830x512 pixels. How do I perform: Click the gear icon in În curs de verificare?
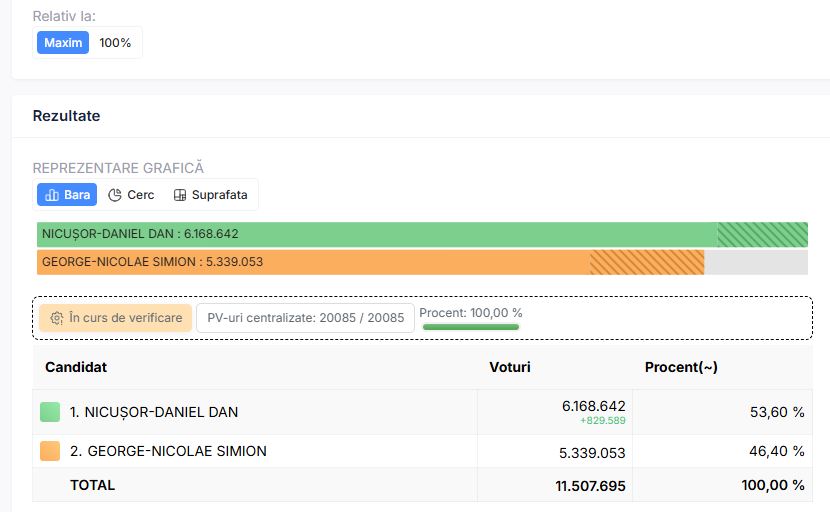57,318
